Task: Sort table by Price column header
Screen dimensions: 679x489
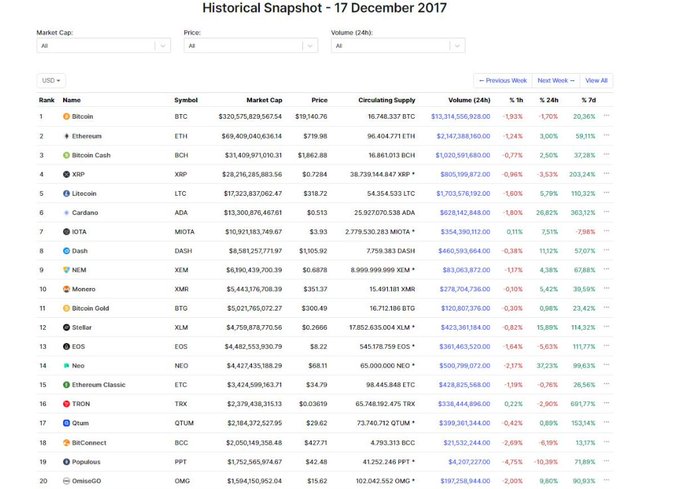Action: coord(320,100)
